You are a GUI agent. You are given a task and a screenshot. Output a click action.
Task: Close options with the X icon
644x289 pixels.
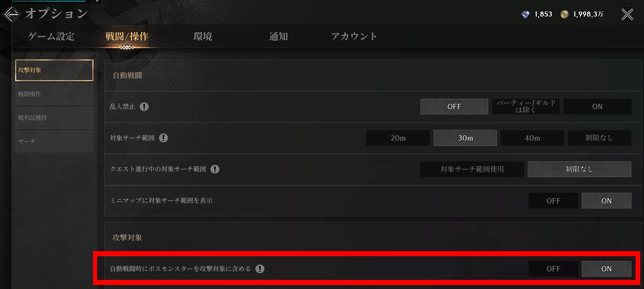click(x=627, y=14)
